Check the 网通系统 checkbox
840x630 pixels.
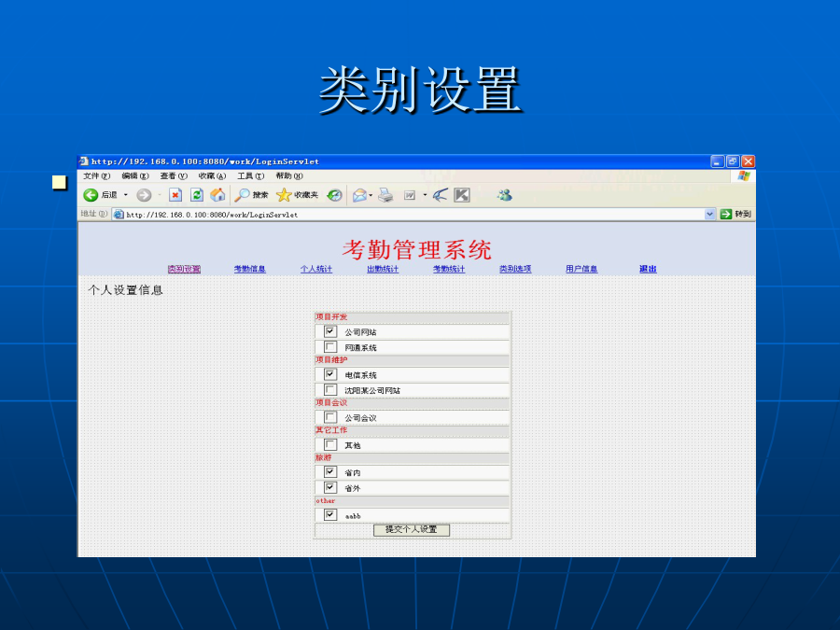[x=330, y=346]
